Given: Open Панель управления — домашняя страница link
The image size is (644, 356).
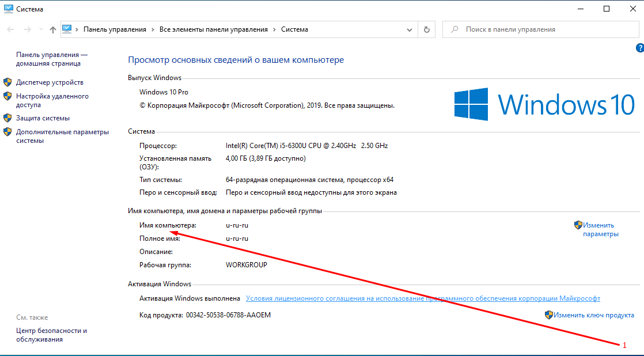Looking at the screenshot, I should [52, 59].
